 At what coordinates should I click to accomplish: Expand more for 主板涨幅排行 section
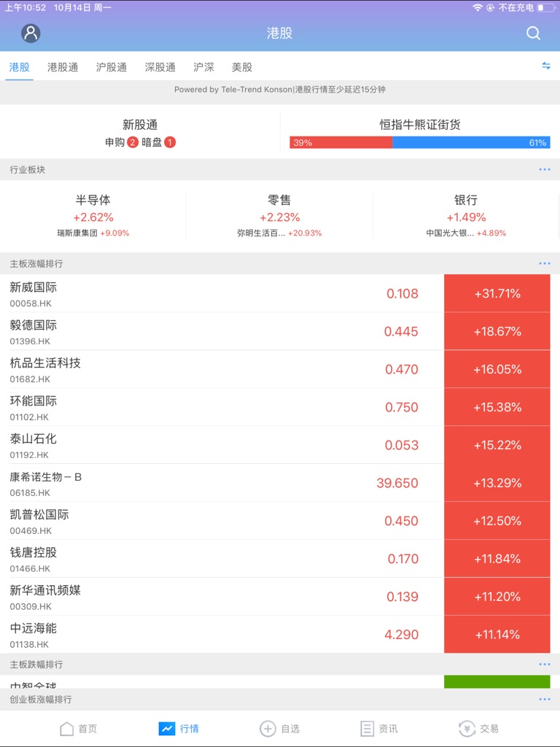point(544,263)
